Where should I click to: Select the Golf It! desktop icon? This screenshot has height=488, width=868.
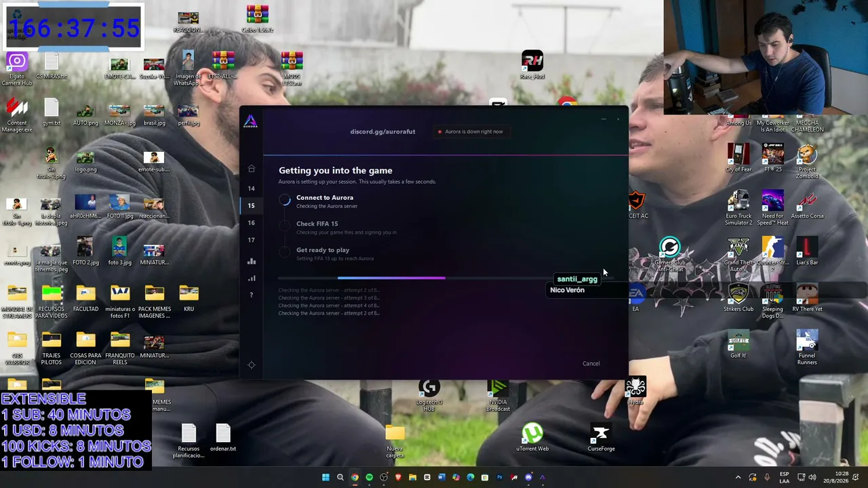738,345
